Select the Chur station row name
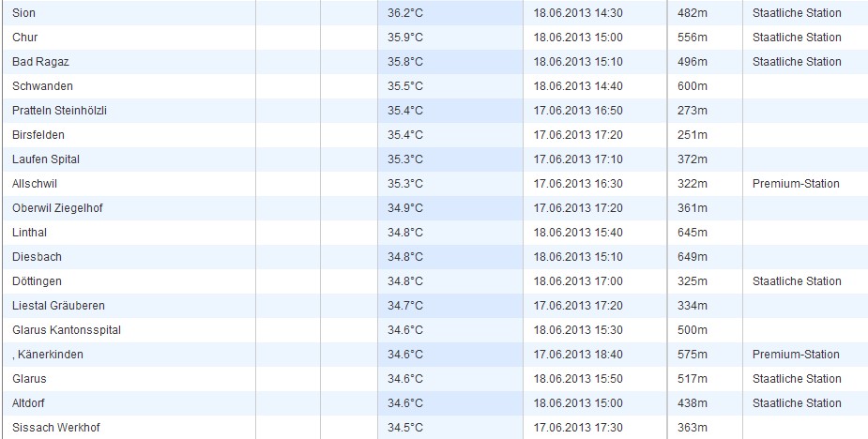The image size is (868, 439). pyautogui.click(x=25, y=38)
